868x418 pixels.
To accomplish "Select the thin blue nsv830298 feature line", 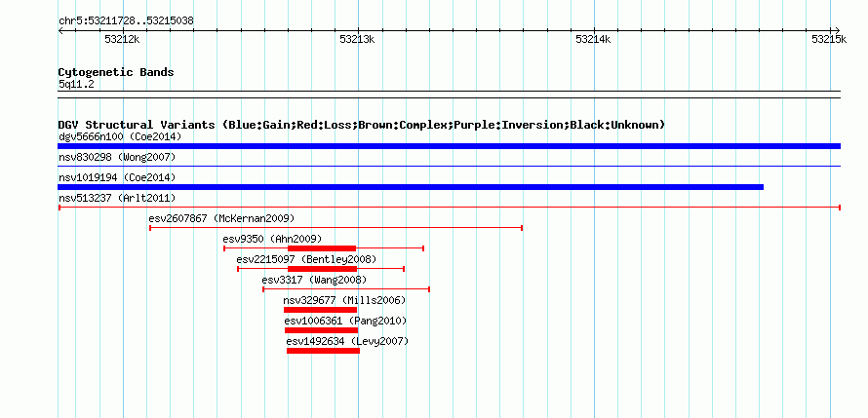I will [x=449, y=166].
